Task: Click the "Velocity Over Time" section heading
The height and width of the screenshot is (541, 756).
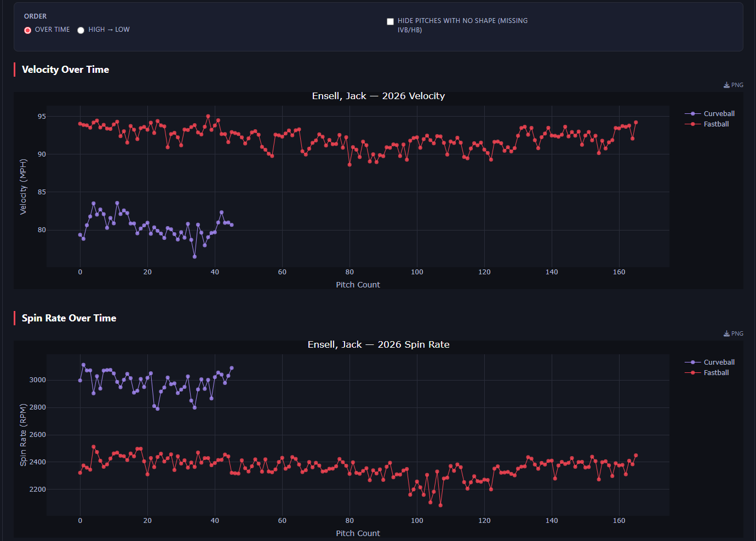Action: point(65,70)
